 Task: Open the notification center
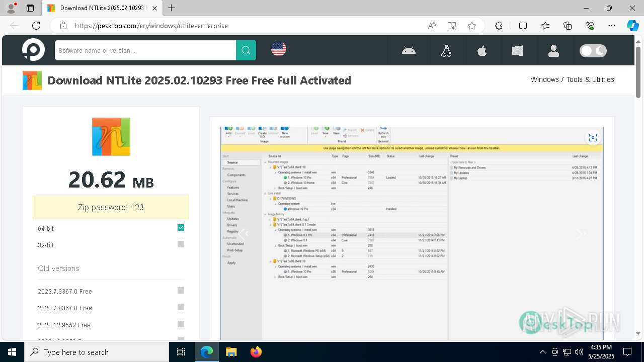click(x=627, y=352)
